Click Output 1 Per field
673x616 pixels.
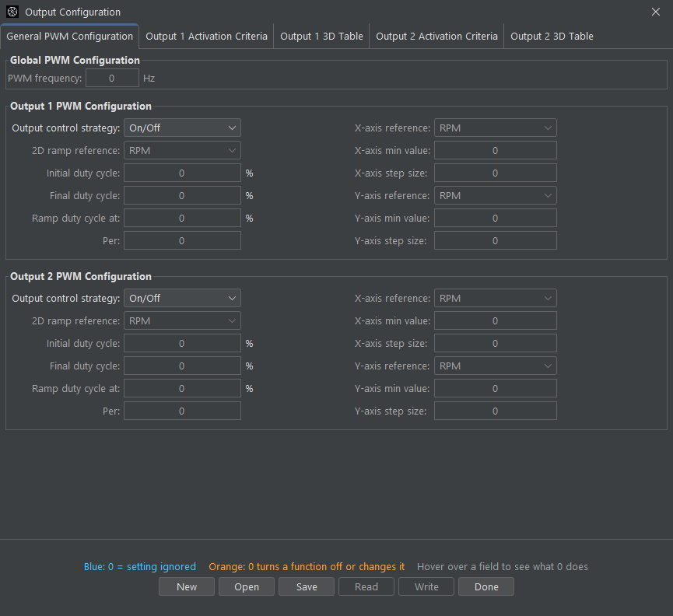point(182,240)
